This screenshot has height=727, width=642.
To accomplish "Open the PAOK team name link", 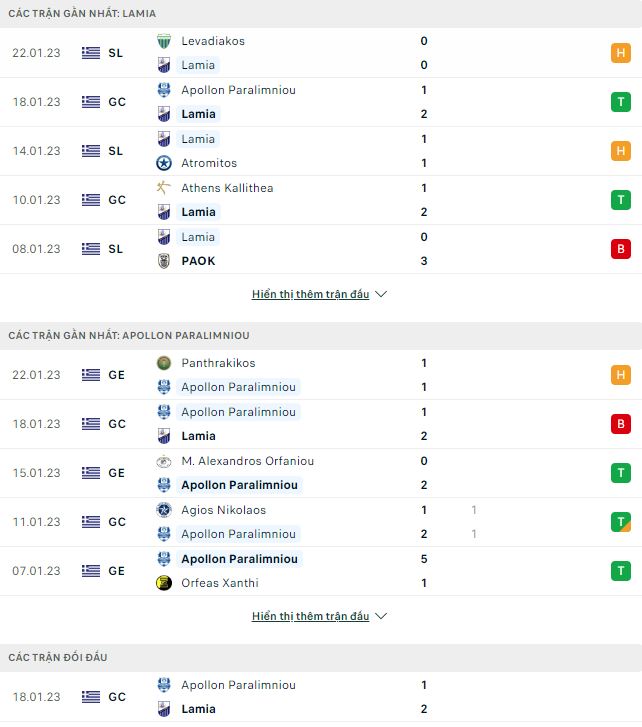I will (198, 261).
